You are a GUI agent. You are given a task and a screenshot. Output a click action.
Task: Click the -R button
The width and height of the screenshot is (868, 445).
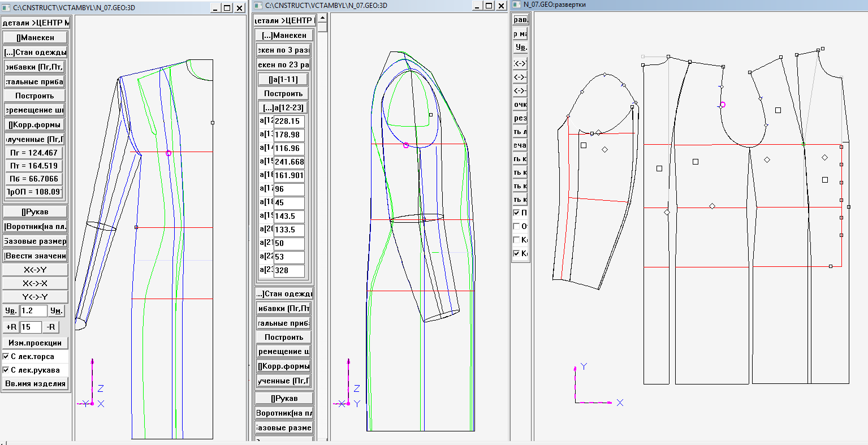coord(51,327)
